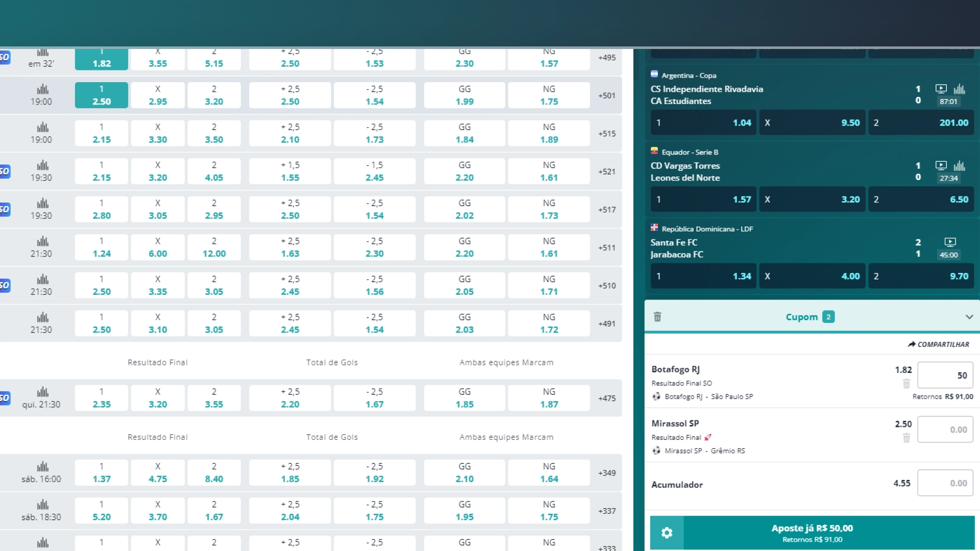Click the first Resultado Final column header
Image resolution: width=980 pixels, height=551 pixels.
(158, 362)
